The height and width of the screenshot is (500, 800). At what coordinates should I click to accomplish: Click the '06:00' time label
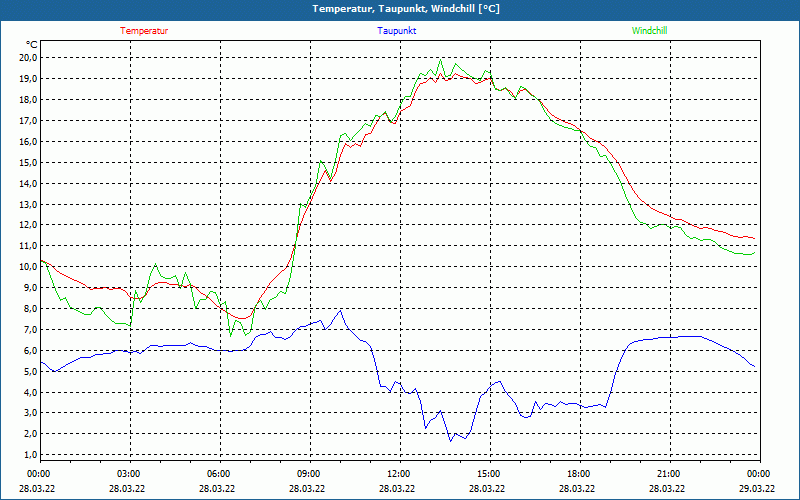[218, 474]
